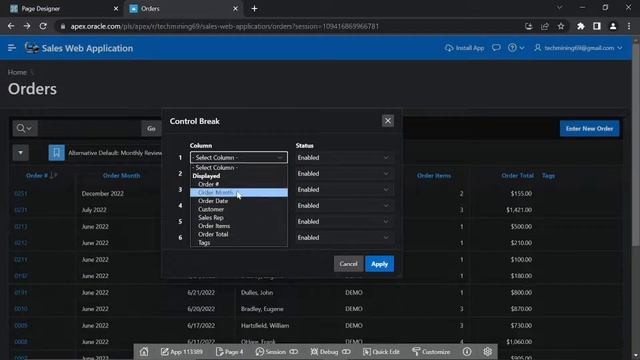Switch to the Page Designer tab
Image resolution: width=640 pixels, height=360 pixels.
61,9
